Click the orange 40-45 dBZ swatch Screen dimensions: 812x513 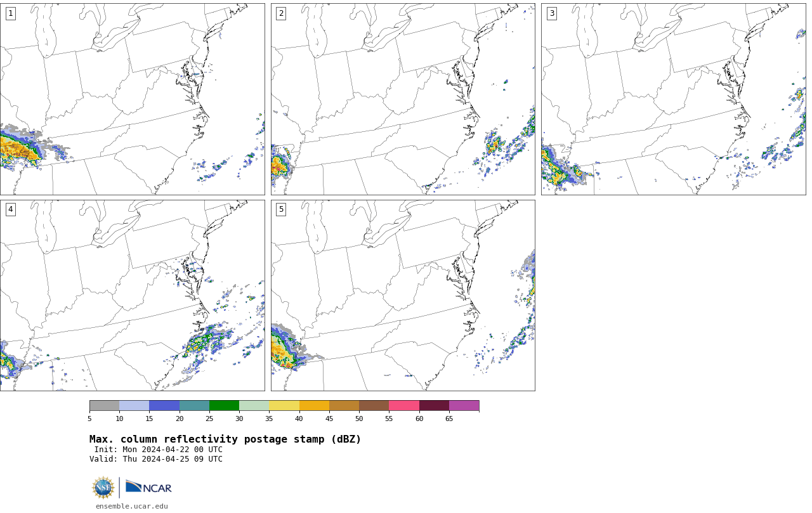click(x=314, y=406)
